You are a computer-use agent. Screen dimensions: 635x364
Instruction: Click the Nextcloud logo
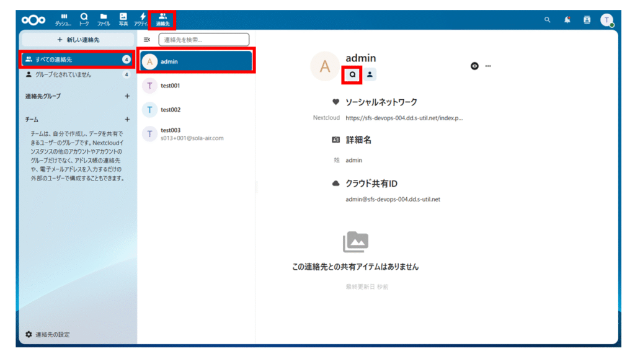(33, 20)
